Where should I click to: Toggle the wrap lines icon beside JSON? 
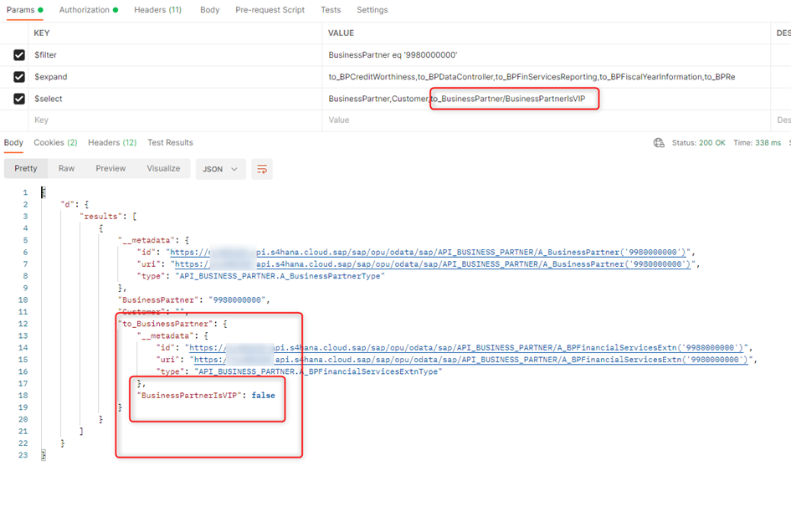[x=262, y=169]
